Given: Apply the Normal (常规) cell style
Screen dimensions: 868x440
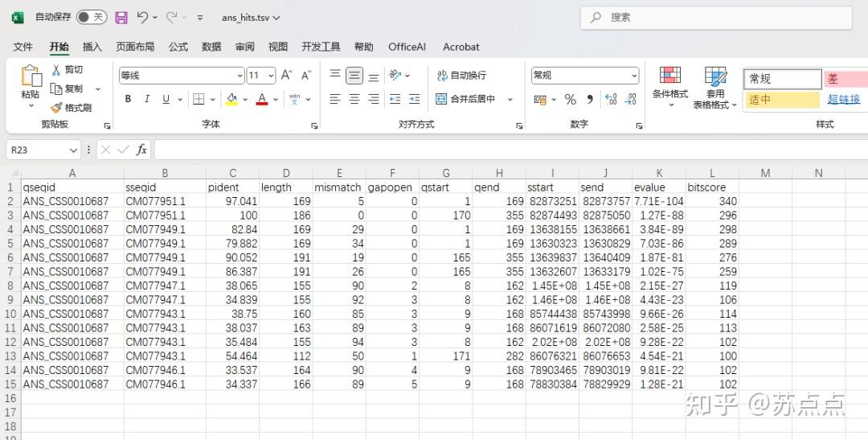Looking at the screenshot, I should tap(782, 79).
